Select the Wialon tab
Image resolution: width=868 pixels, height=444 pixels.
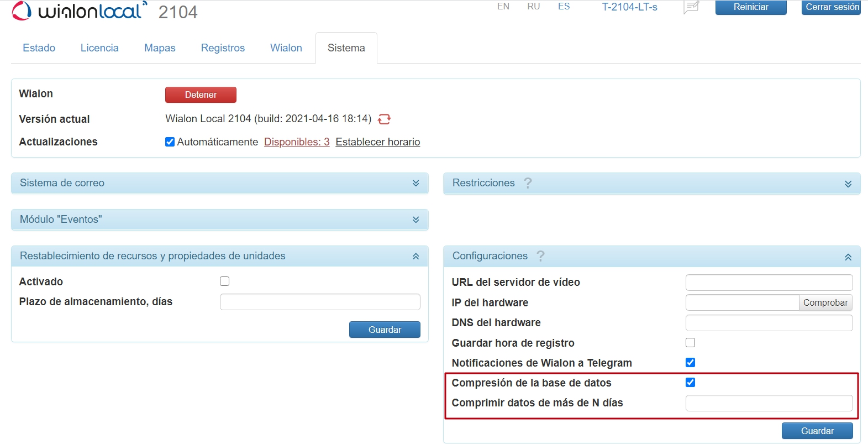(286, 48)
